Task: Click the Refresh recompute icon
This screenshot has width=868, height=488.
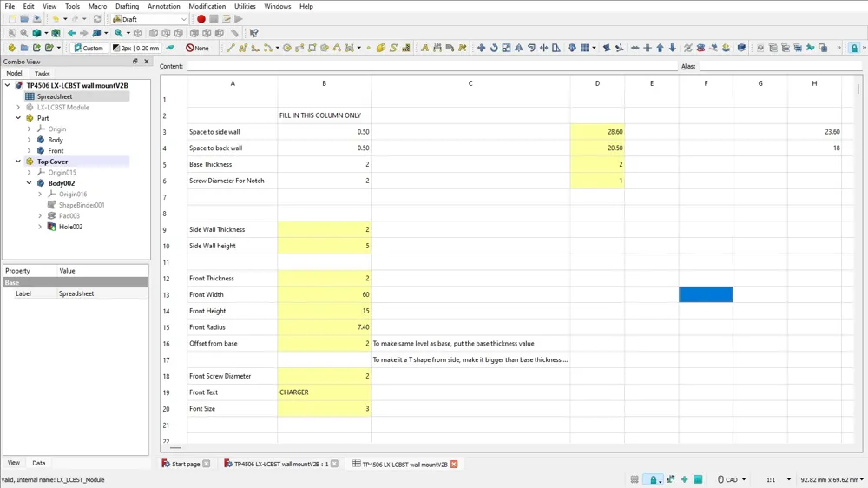Action: click(x=97, y=19)
